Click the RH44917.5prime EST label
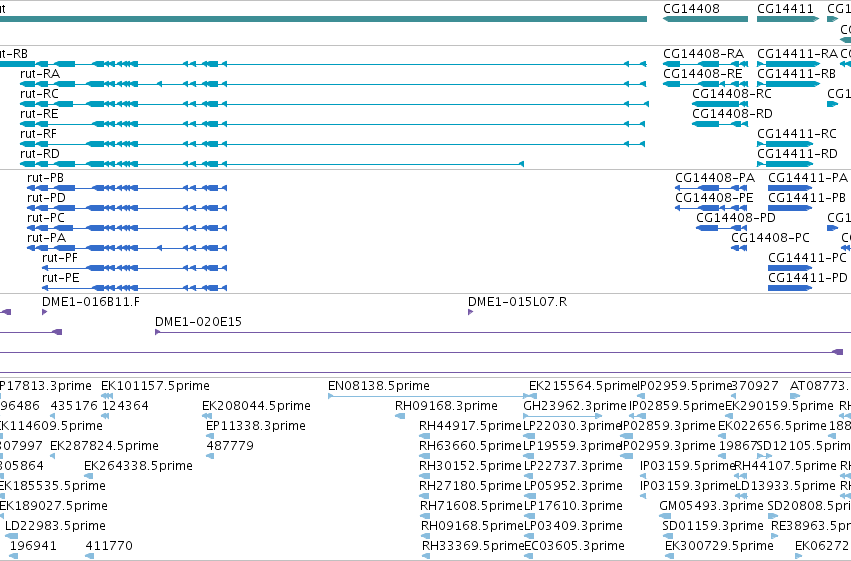Viewport: 851px width, 561px height. [x=470, y=426]
